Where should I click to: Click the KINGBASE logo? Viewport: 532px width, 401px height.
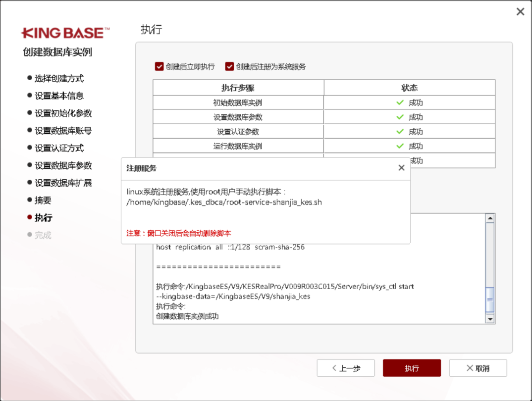pyautogui.click(x=65, y=33)
